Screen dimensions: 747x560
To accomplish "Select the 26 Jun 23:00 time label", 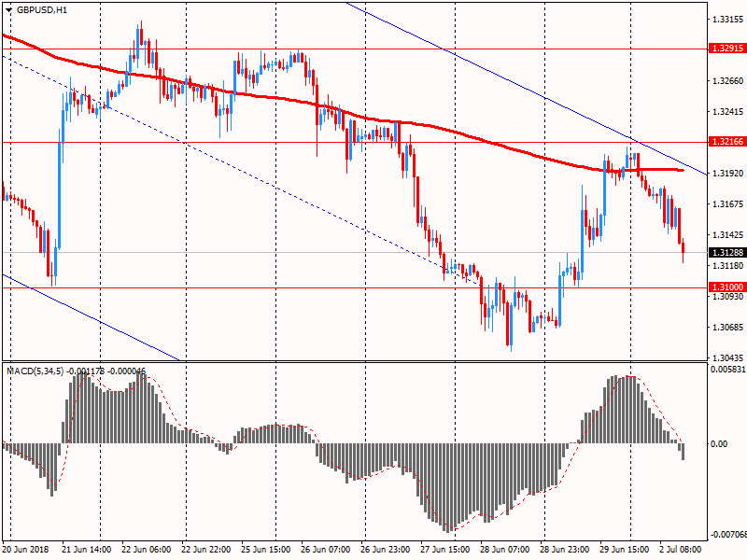I will (x=385, y=549).
